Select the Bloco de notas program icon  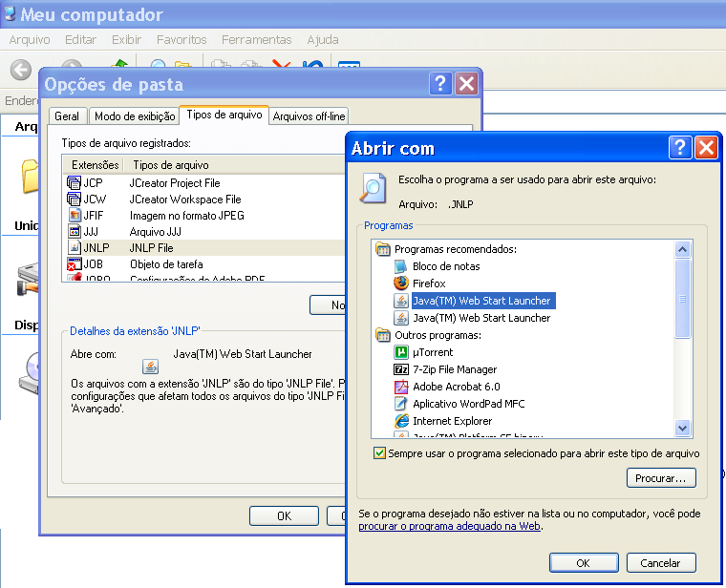400,266
